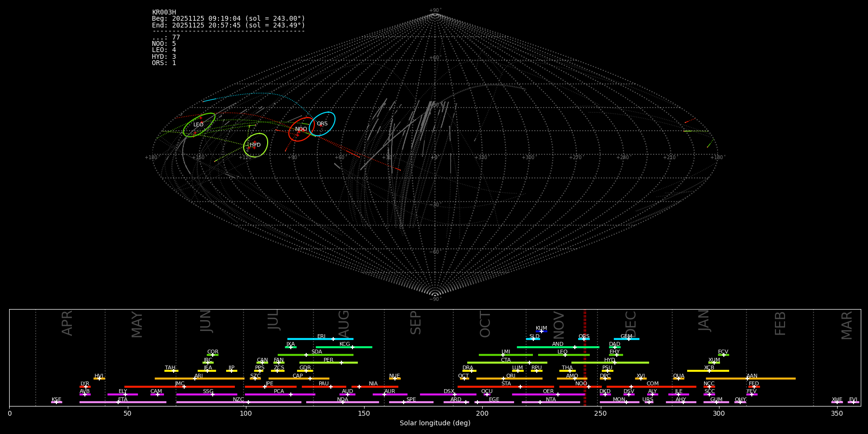The height and width of the screenshot is (434, 868).
Task: Click the '...: 77' sporadic count line
Action: point(166,38)
